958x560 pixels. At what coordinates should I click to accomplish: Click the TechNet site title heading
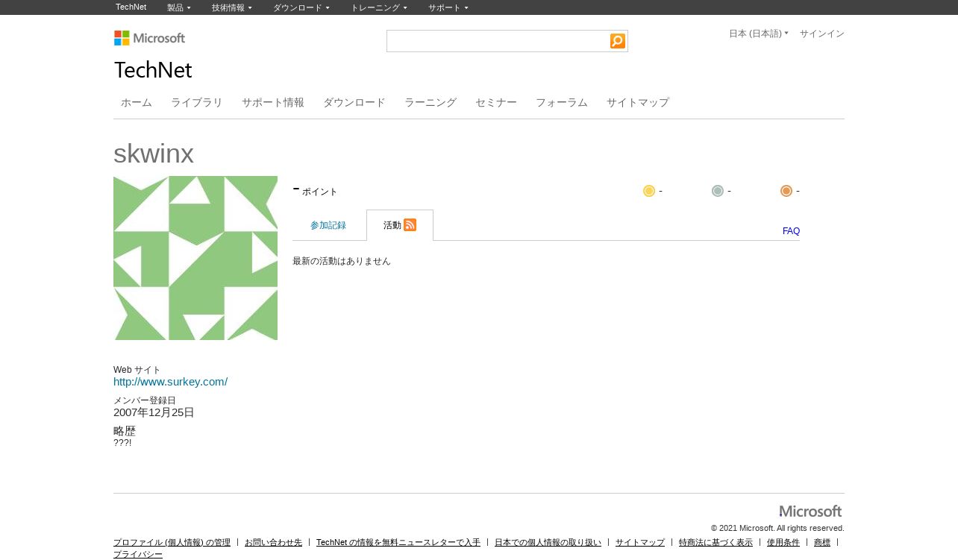pyautogui.click(x=153, y=70)
